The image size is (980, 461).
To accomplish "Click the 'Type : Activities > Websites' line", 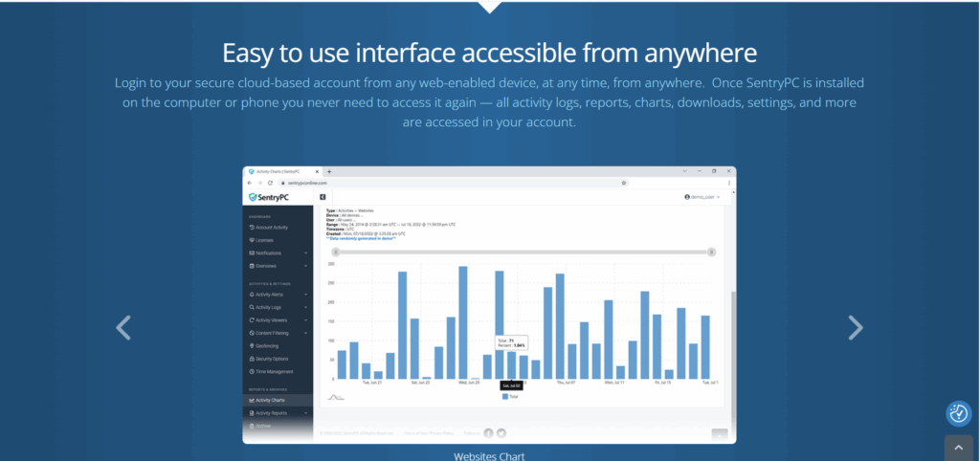I will 350,210.
